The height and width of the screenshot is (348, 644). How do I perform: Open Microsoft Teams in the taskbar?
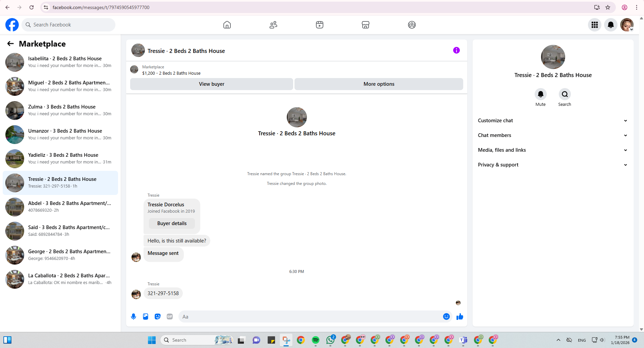(464, 340)
